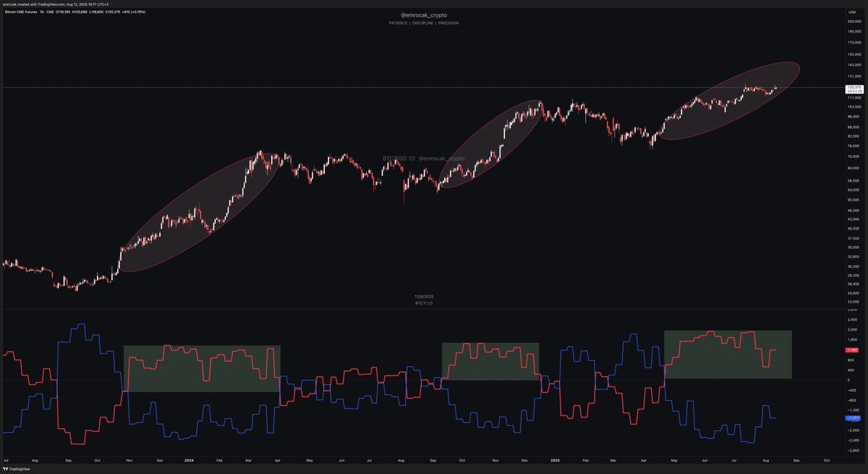
Task: Click the 35,000 price axis label
Action: [x=854, y=247]
